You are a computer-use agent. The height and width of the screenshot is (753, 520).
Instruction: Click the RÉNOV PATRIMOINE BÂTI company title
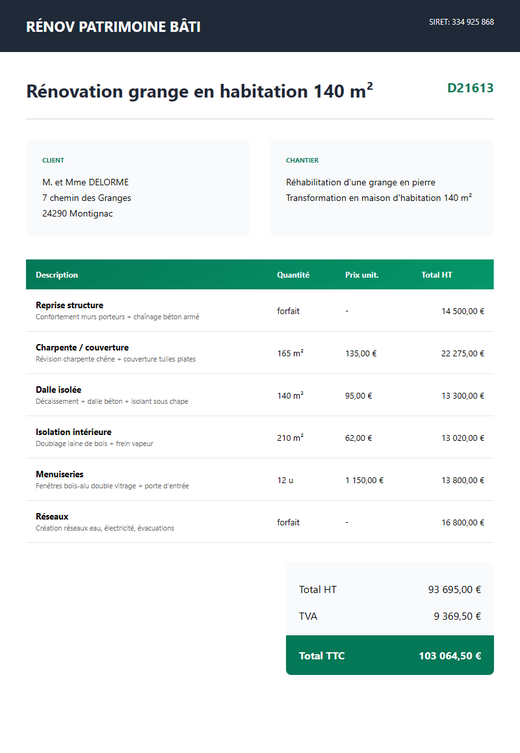click(113, 26)
